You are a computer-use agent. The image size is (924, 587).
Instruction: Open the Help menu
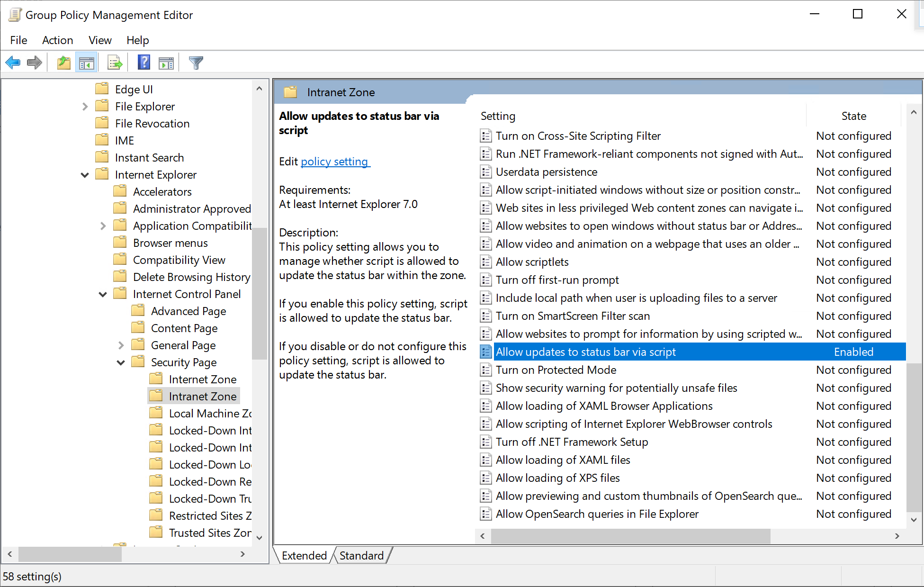[x=137, y=40]
